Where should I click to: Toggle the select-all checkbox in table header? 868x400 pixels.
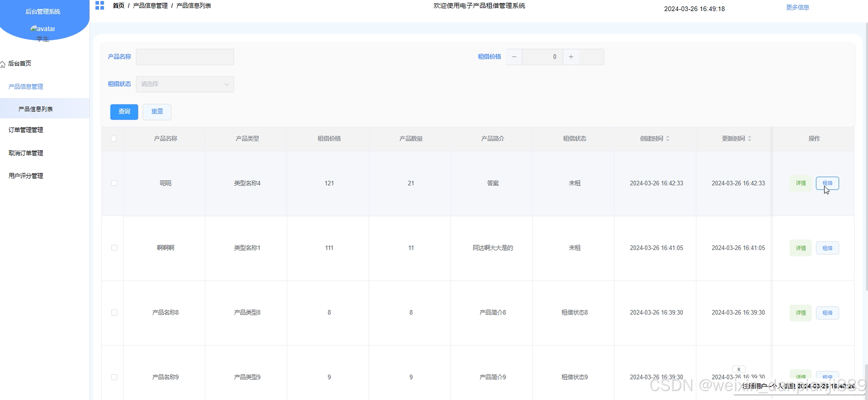(x=113, y=139)
